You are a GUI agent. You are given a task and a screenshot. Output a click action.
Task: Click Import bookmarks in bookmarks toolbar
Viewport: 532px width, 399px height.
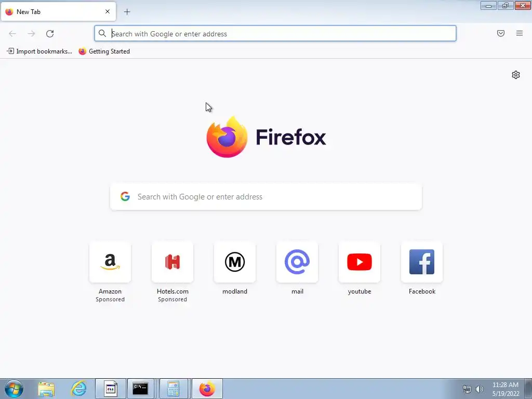point(39,51)
